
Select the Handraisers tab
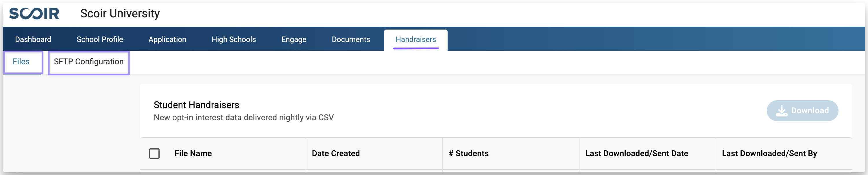pyautogui.click(x=415, y=39)
